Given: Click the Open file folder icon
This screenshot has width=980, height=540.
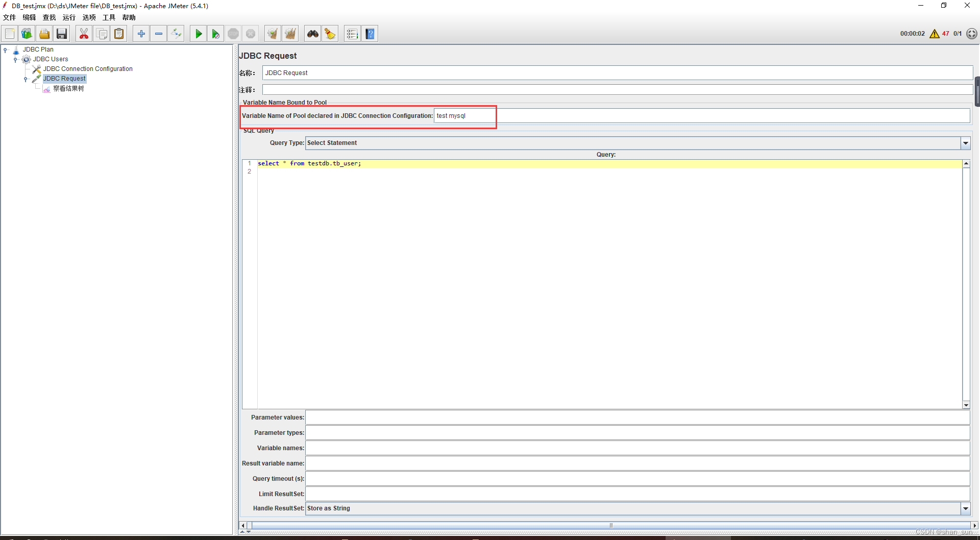Looking at the screenshot, I should point(44,34).
